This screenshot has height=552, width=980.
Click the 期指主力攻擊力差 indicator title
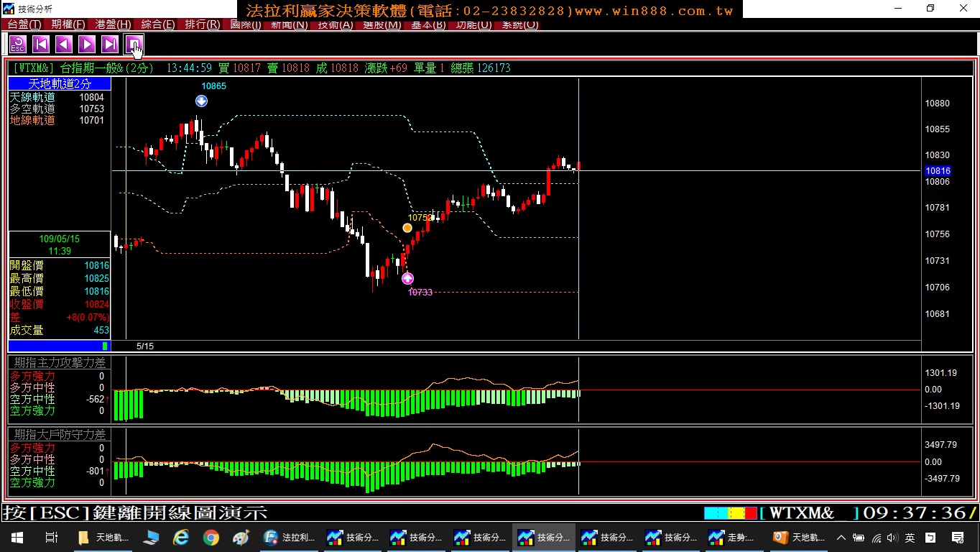click(60, 363)
